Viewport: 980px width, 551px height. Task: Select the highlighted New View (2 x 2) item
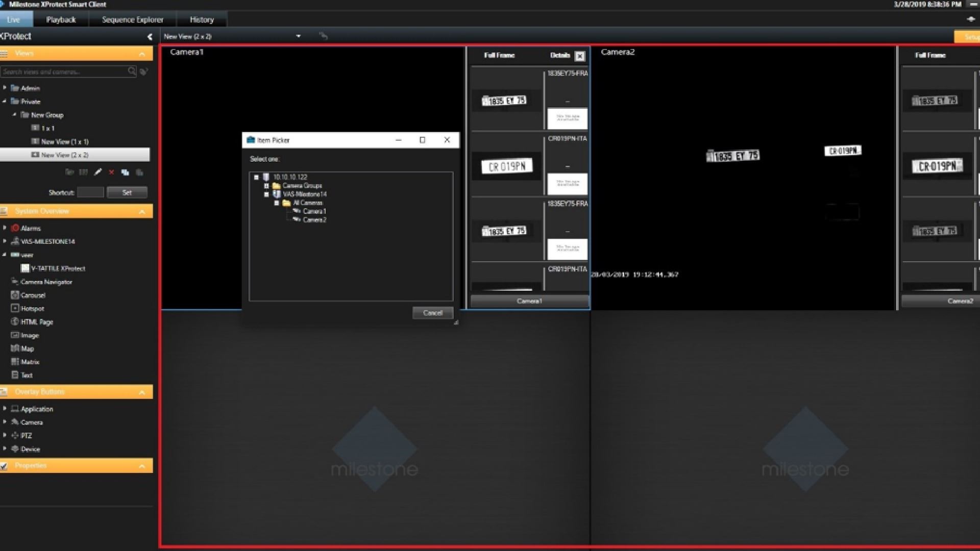tap(75, 155)
